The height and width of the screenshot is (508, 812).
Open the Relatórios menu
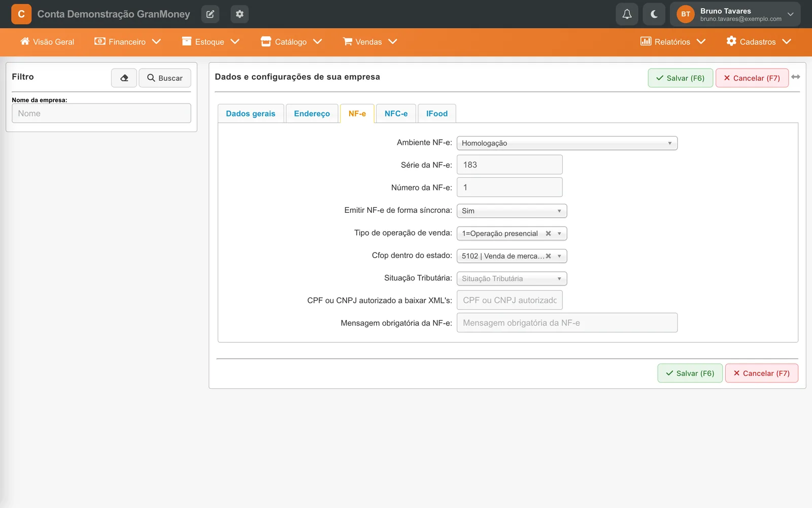pos(673,42)
